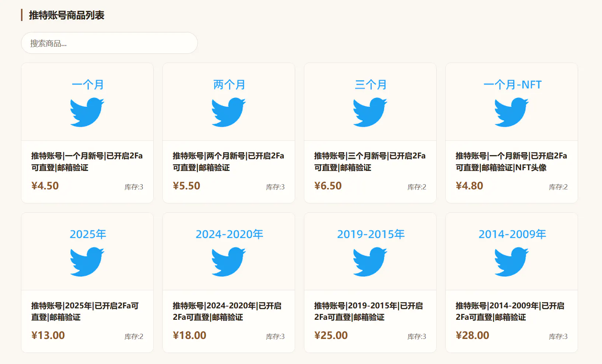This screenshot has width=602, height=364.
Task: Click Twitter bird icon in 两个月 card
Action: pyautogui.click(x=229, y=112)
